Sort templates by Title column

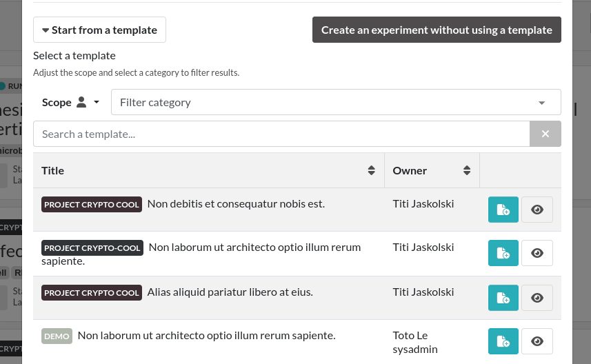tap(371, 170)
